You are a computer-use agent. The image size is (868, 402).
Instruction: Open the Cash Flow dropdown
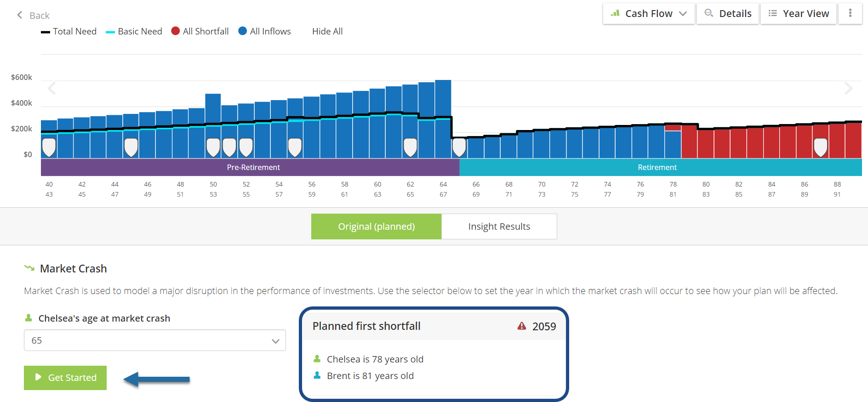click(x=648, y=13)
